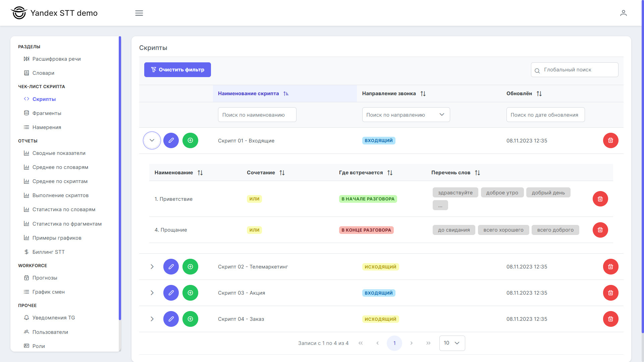
Task: Open Выполнение скриптов report
Action: tap(56, 195)
